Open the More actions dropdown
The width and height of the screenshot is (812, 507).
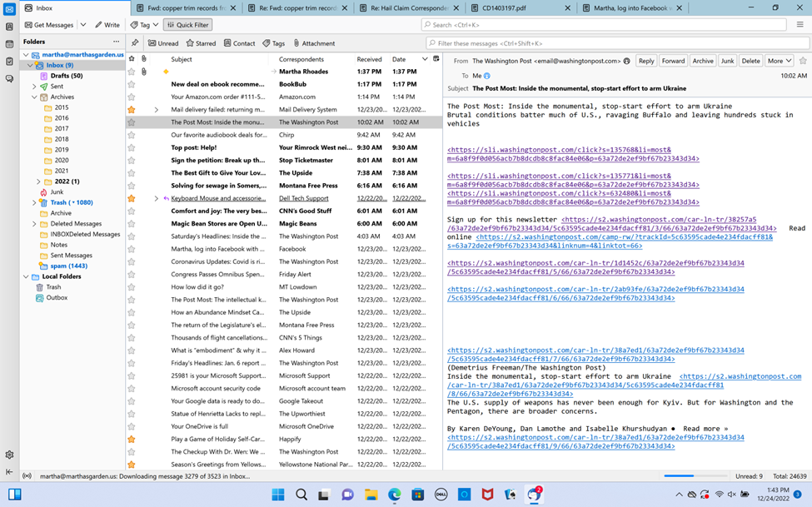[x=779, y=61]
